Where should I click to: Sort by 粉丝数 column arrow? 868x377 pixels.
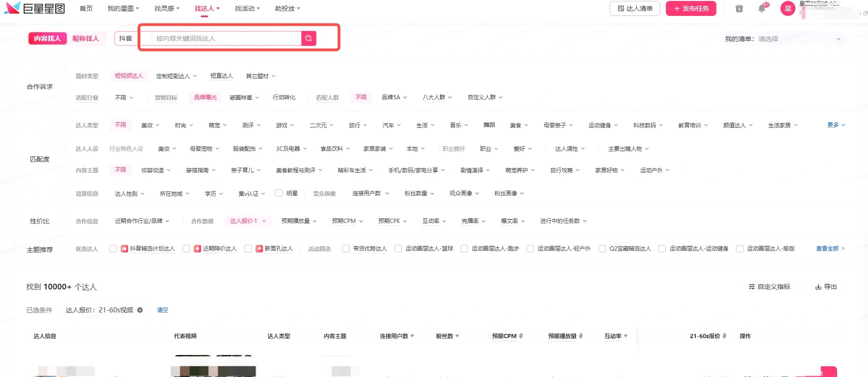pos(457,336)
